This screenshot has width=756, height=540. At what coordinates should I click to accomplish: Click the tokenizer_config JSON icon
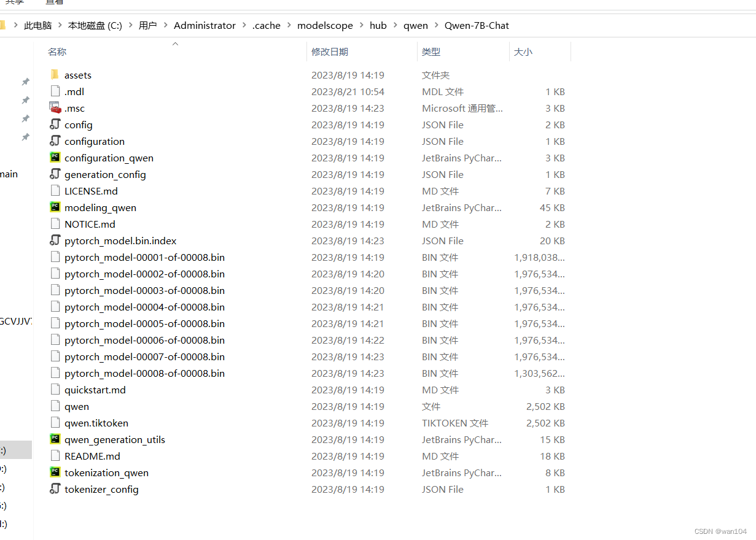point(55,489)
